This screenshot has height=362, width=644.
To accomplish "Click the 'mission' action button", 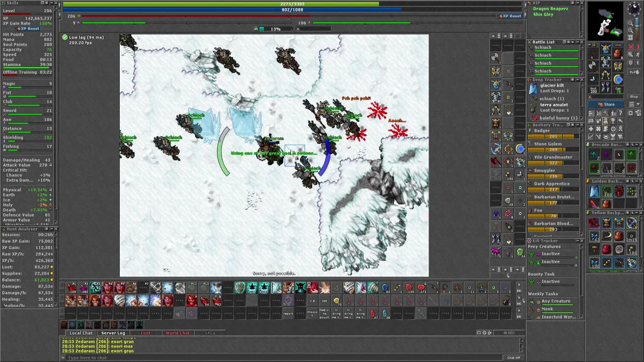I will coord(312,313).
